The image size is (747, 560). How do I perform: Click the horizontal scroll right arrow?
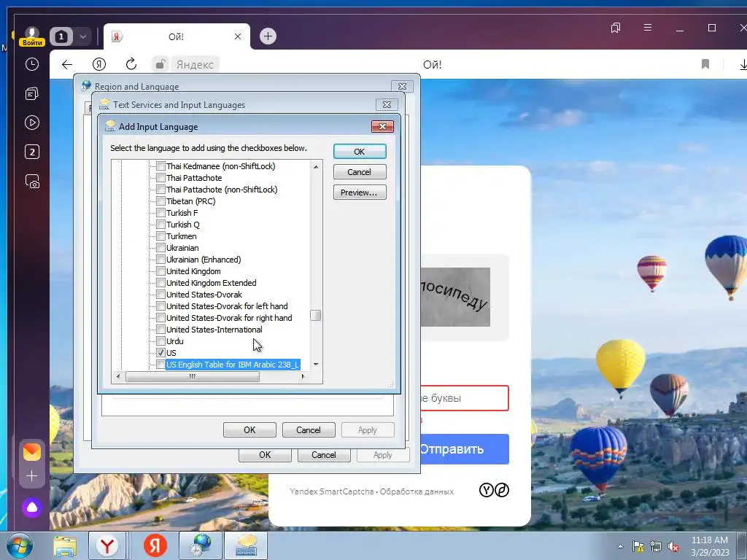[x=303, y=376]
